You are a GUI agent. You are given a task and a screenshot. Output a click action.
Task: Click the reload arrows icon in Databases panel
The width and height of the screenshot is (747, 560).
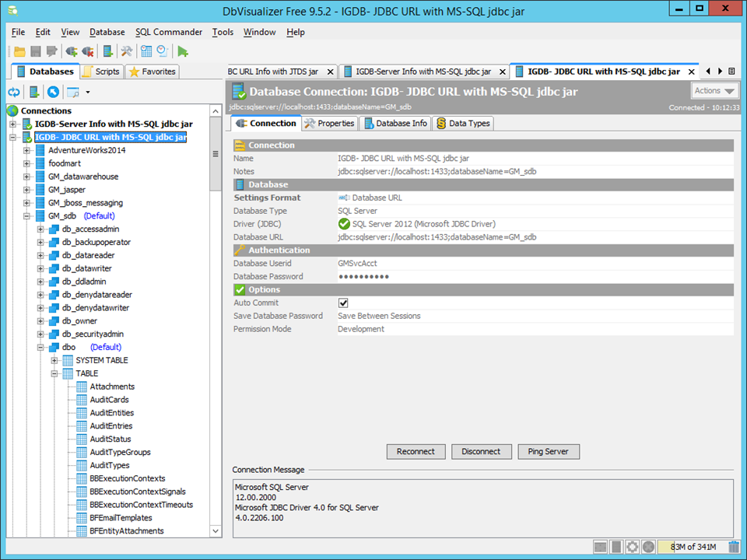pyautogui.click(x=14, y=92)
